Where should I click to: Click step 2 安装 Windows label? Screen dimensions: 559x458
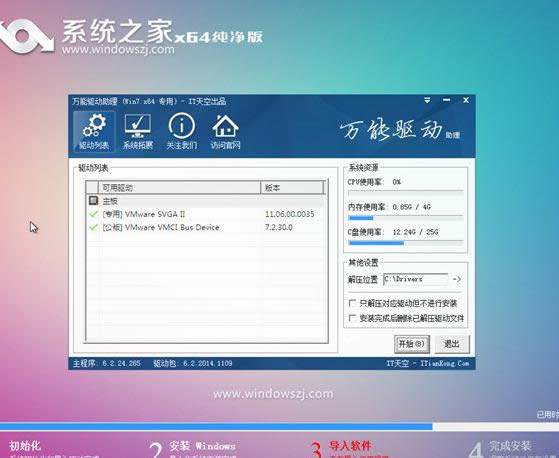point(202,446)
